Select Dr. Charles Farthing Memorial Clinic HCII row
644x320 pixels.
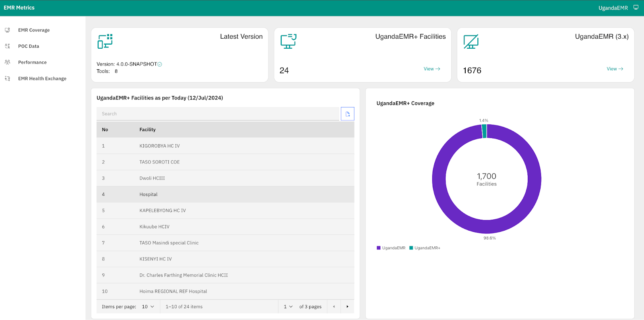(x=225, y=275)
